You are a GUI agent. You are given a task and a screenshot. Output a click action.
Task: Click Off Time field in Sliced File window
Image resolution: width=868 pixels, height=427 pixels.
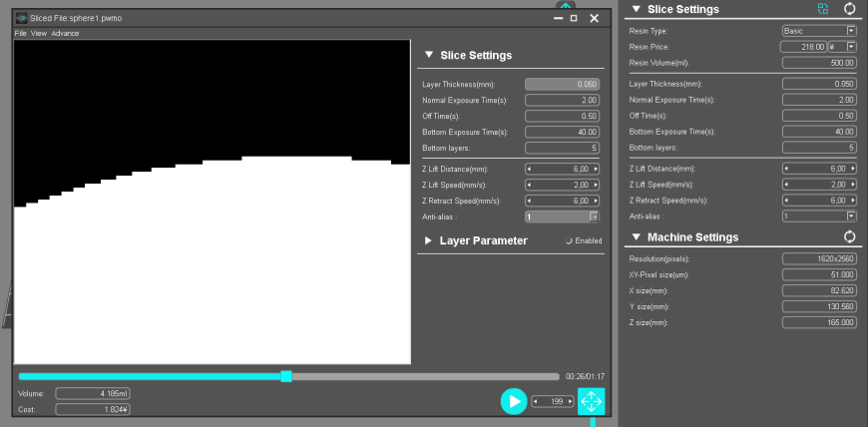click(x=562, y=117)
